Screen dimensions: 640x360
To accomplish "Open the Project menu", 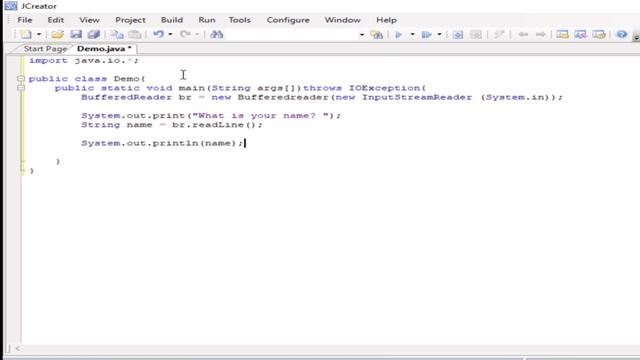I will pos(130,20).
